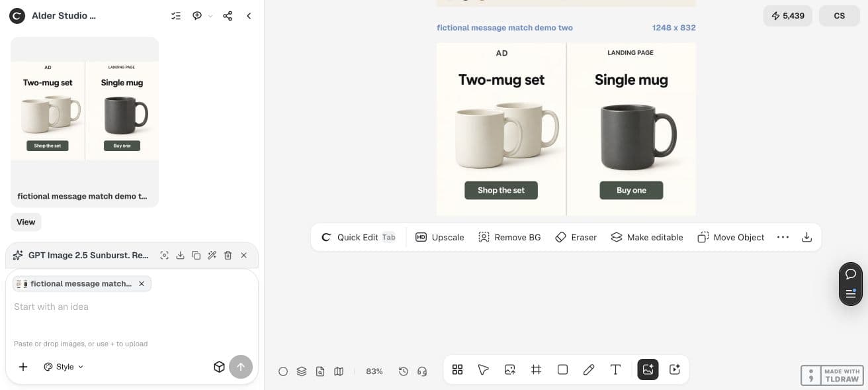The image size is (868, 390).
Task: Open the mug comparison thumbnail in chat
Action: (x=85, y=111)
